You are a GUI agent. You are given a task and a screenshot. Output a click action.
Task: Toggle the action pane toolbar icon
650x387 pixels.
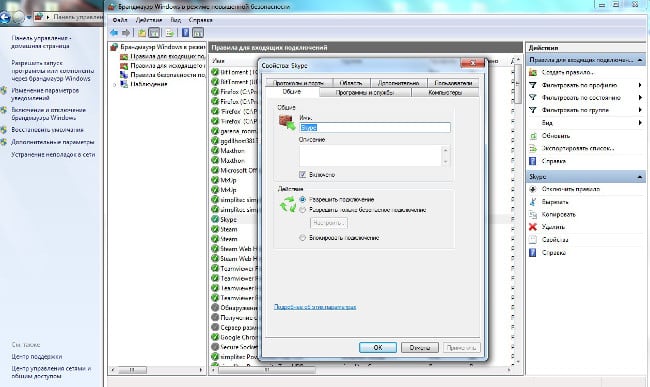(x=198, y=33)
